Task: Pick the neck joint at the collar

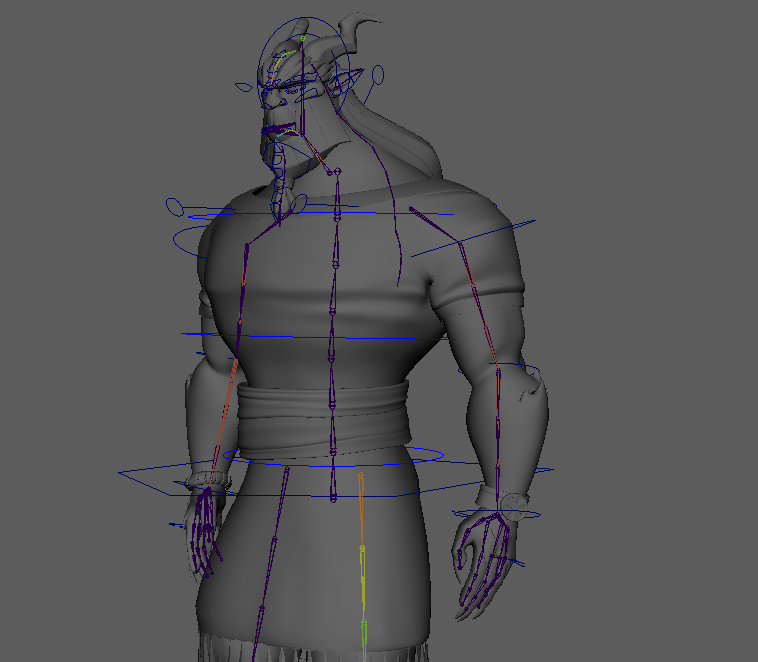Action: (337, 173)
